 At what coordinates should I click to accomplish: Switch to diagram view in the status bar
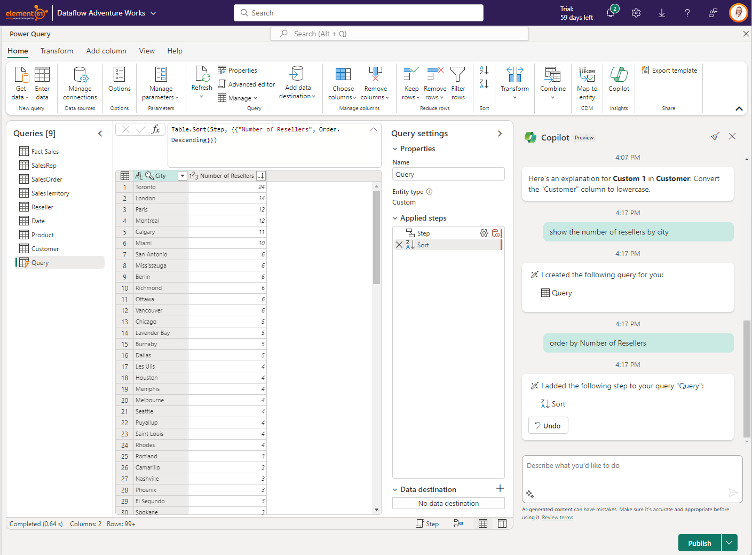pos(459,523)
